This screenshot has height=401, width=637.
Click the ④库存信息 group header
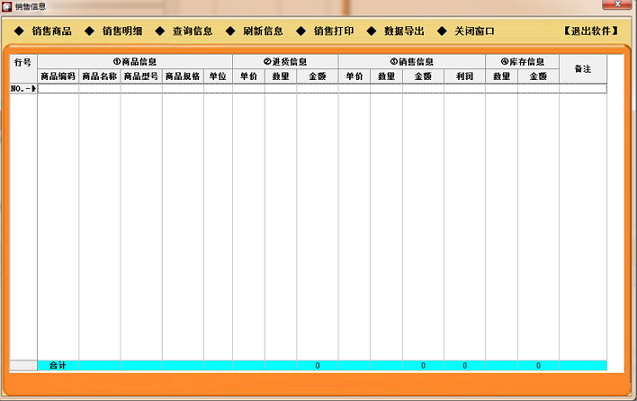[522, 62]
